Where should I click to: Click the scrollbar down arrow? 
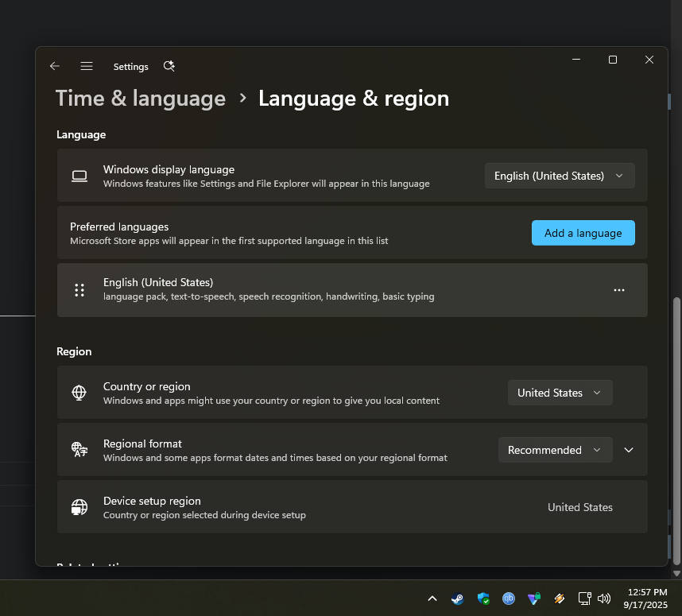coord(676,573)
